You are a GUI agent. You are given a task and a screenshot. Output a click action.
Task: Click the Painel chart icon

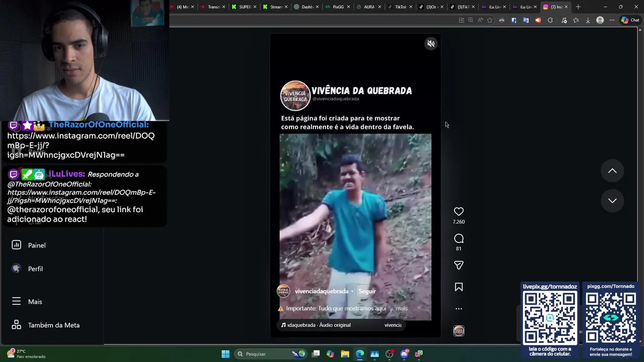[17, 245]
